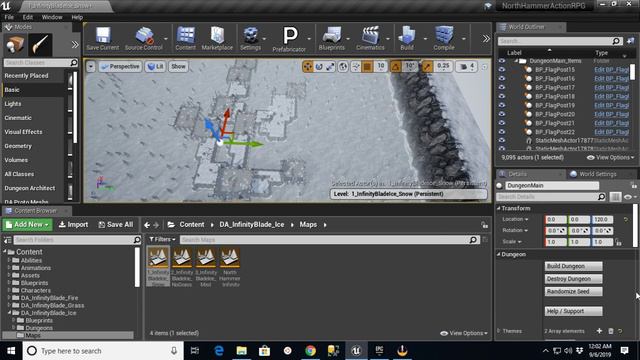Open the Content toolbar icon
Image resolution: width=640 pixels, height=360 pixels.
186,39
